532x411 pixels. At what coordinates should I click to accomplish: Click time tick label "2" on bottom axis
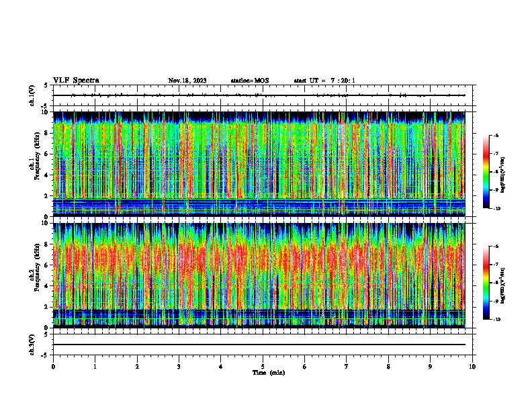[137, 367]
